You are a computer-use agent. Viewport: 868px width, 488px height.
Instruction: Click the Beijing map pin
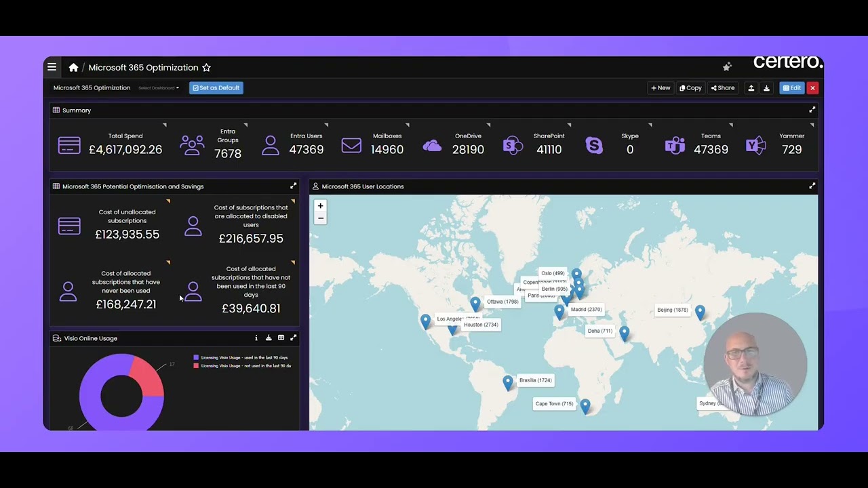coord(700,312)
